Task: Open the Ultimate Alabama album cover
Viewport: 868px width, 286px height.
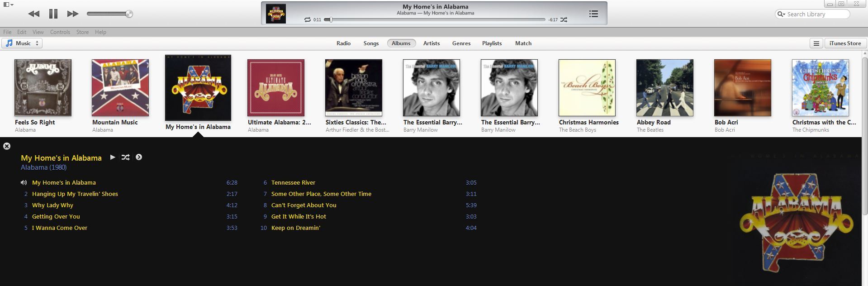Action: pos(276,88)
